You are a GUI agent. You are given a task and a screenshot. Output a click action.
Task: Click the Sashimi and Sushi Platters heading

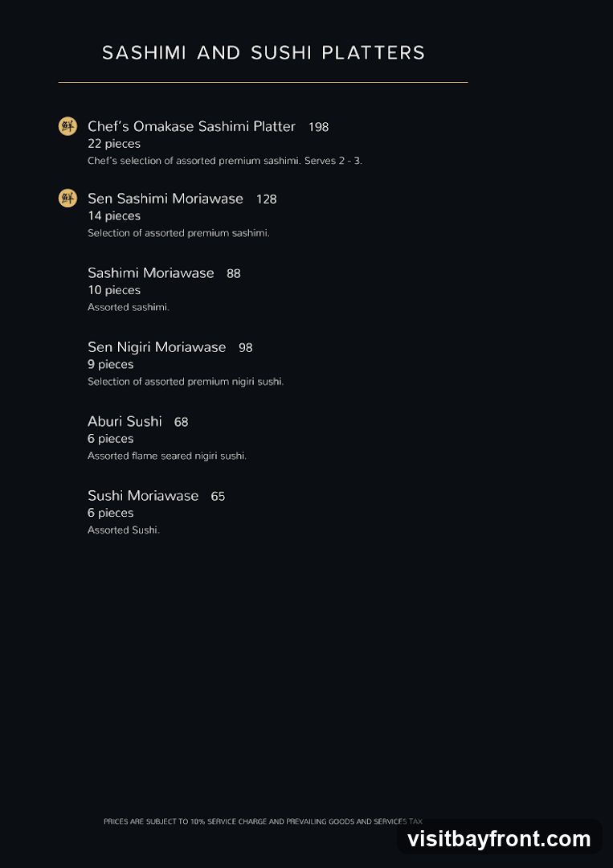click(264, 53)
